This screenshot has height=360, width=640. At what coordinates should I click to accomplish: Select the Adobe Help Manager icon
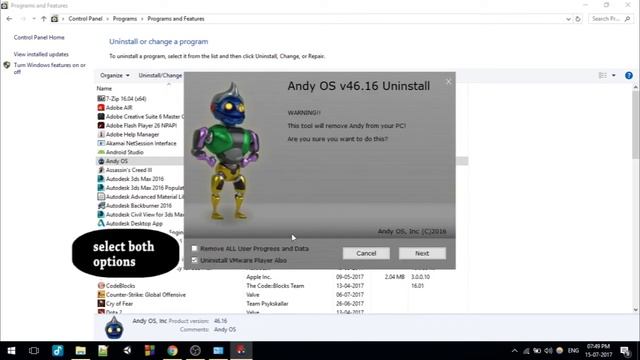(101, 134)
